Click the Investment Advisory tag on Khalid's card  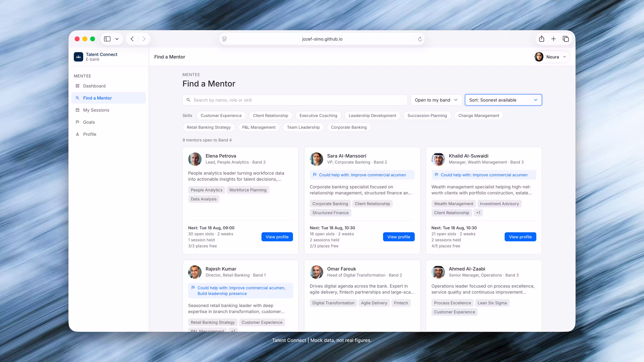tap(499, 204)
